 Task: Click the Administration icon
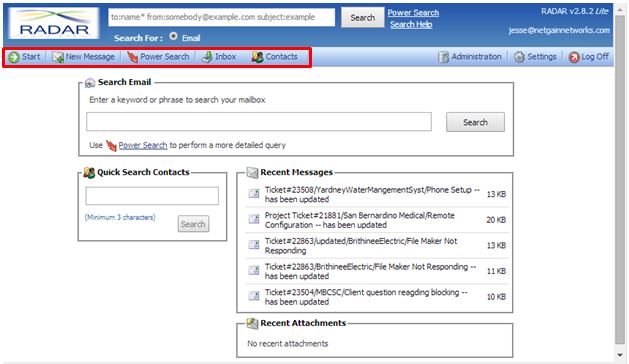(x=443, y=57)
